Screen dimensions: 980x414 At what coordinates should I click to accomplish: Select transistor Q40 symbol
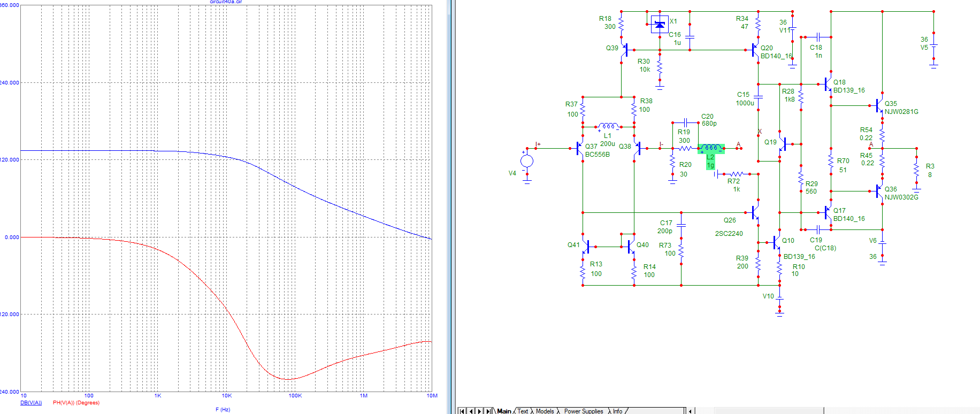[x=630, y=247]
